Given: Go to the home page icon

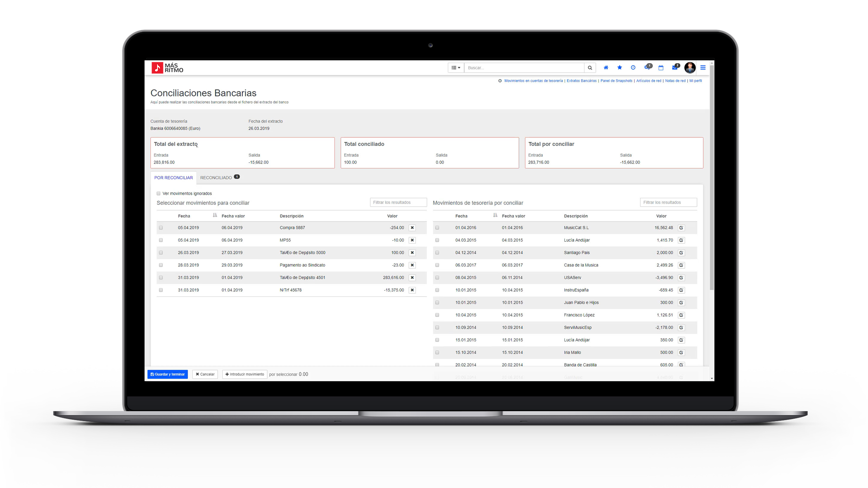Looking at the screenshot, I should [606, 68].
